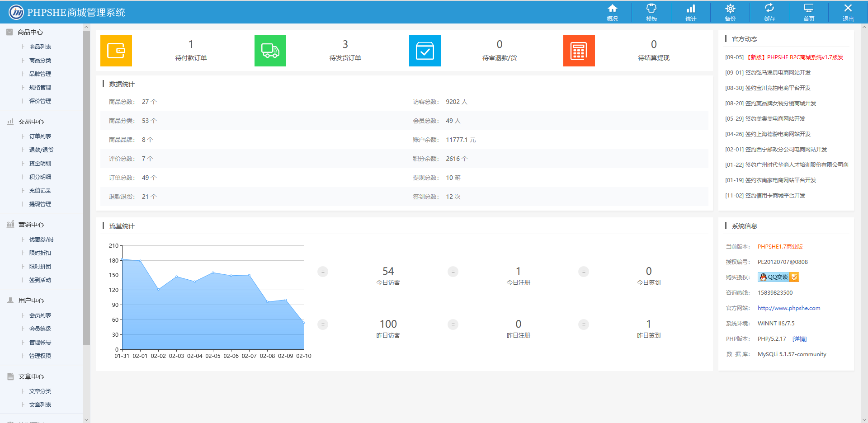Open 文章列表 in the sidebar
The image size is (868, 423).
point(40,405)
